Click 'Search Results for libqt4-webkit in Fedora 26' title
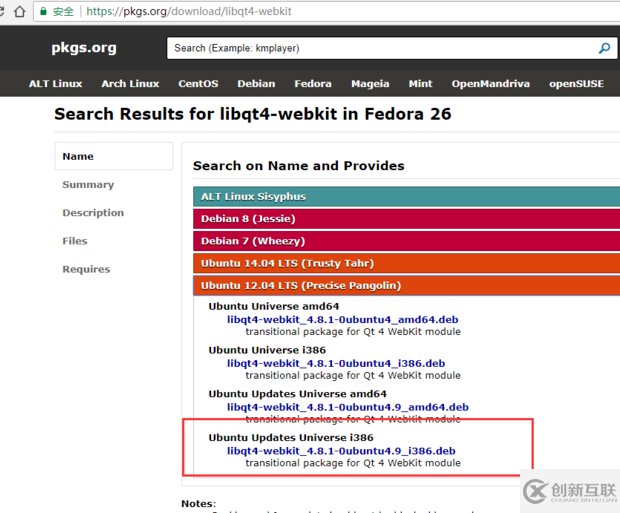The image size is (620, 513). [253, 114]
